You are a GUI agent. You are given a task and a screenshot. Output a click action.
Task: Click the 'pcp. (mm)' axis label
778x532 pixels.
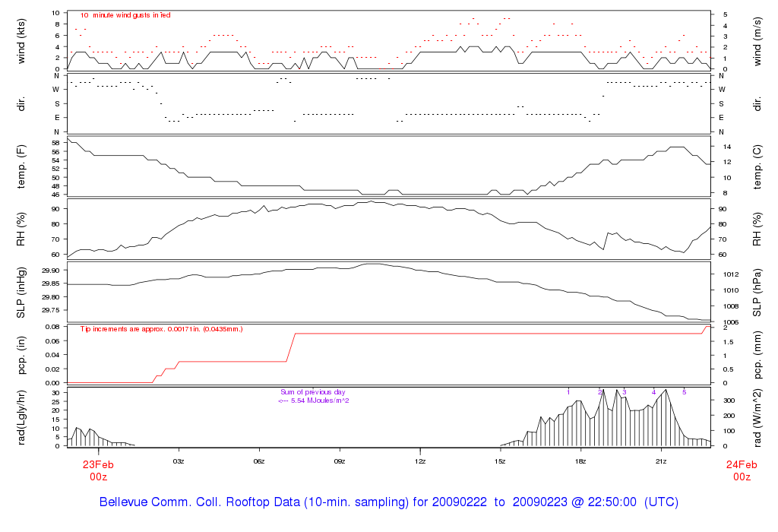click(757, 355)
